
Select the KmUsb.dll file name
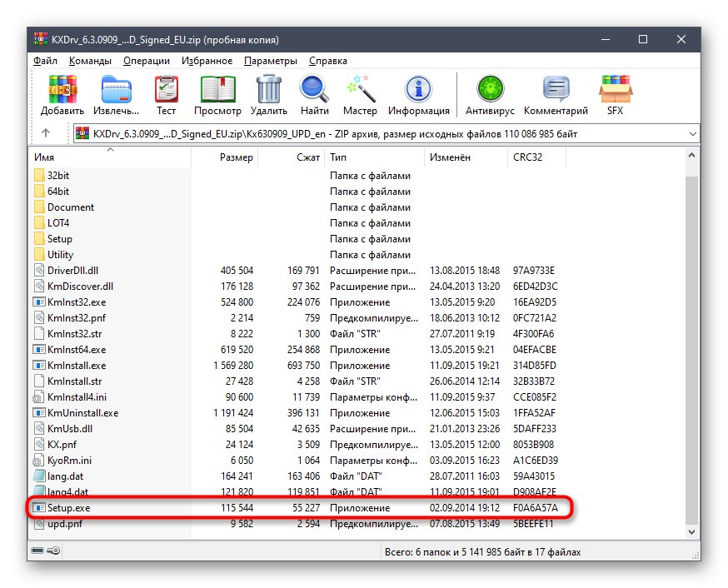[x=70, y=428]
